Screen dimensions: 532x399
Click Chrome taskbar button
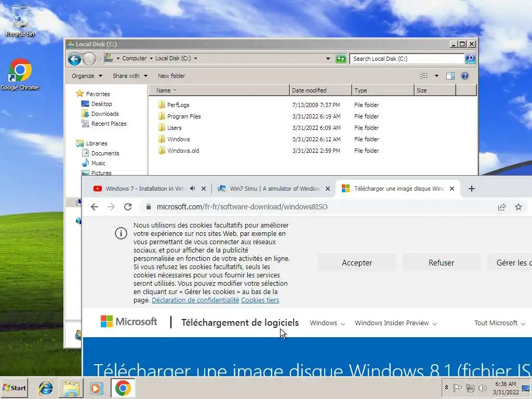pos(123,388)
